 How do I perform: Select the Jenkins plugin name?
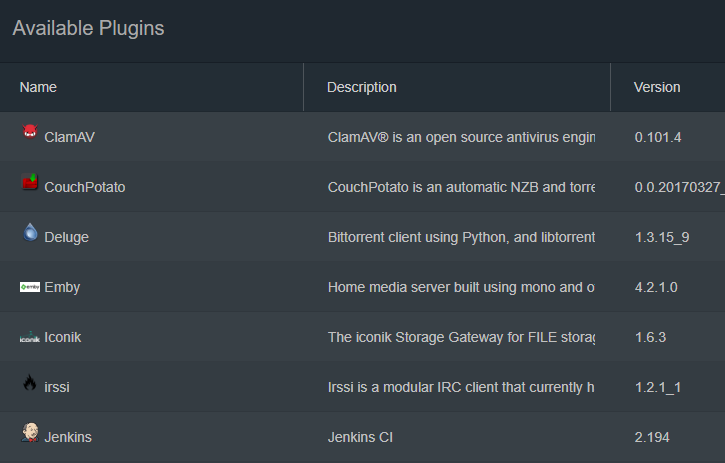pos(68,437)
